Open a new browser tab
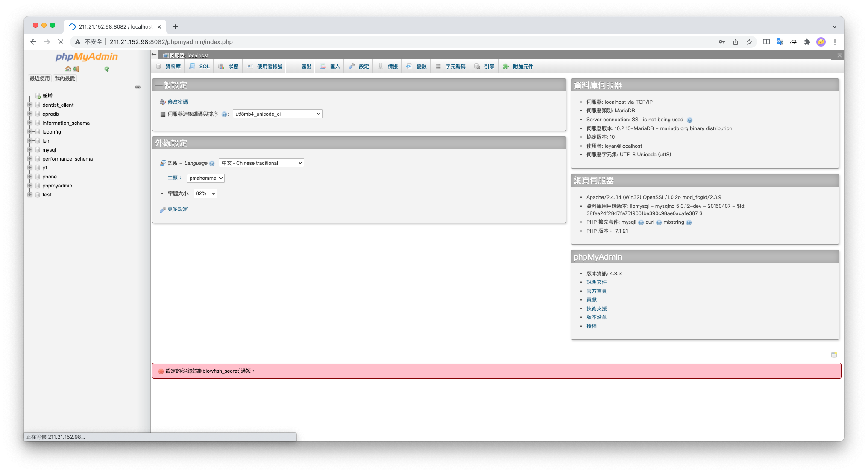This screenshot has width=868, height=473. tap(175, 27)
